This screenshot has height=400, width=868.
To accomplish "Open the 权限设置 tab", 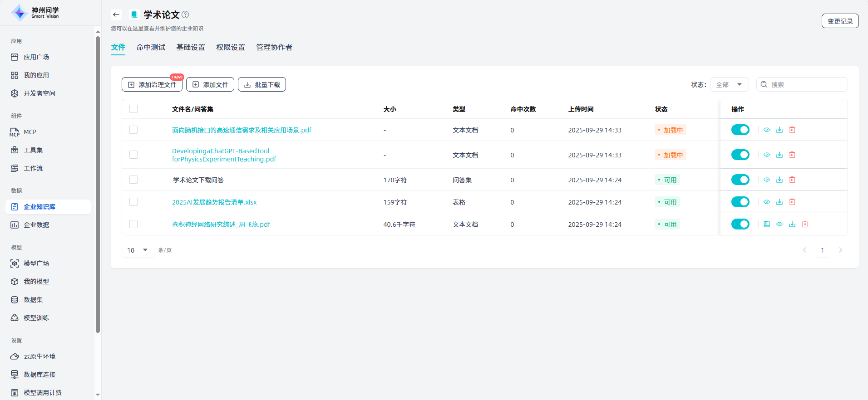I will tap(231, 47).
